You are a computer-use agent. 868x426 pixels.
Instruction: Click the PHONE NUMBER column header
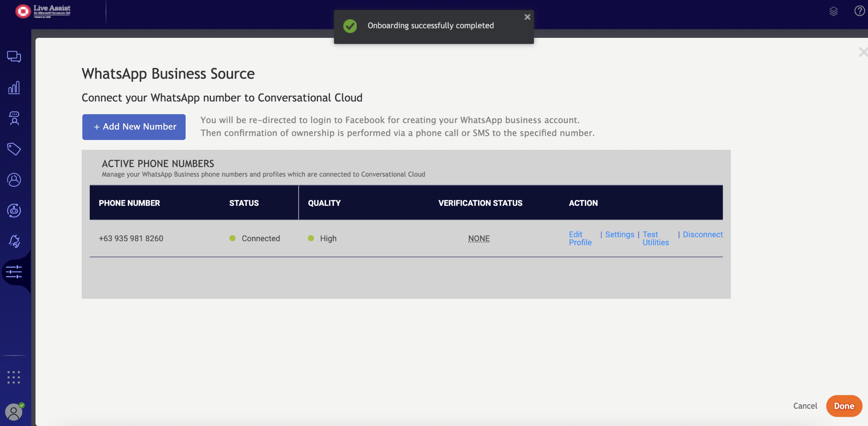[x=129, y=203]
